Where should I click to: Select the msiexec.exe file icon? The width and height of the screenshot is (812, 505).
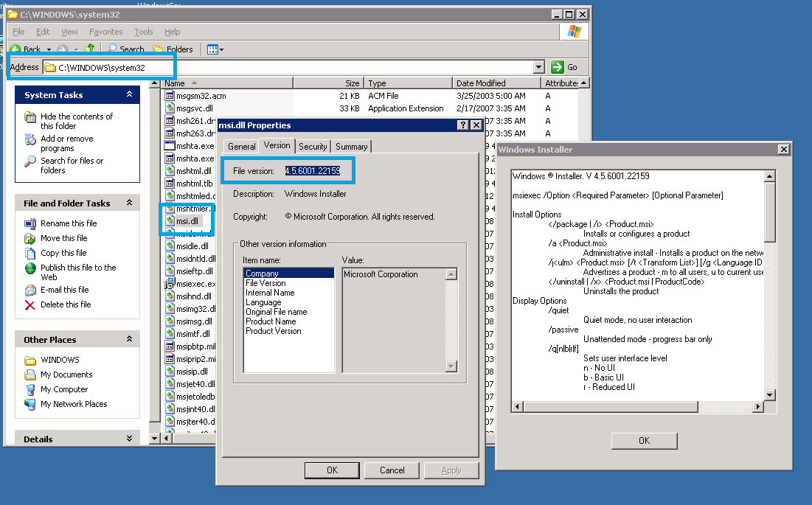170,284
